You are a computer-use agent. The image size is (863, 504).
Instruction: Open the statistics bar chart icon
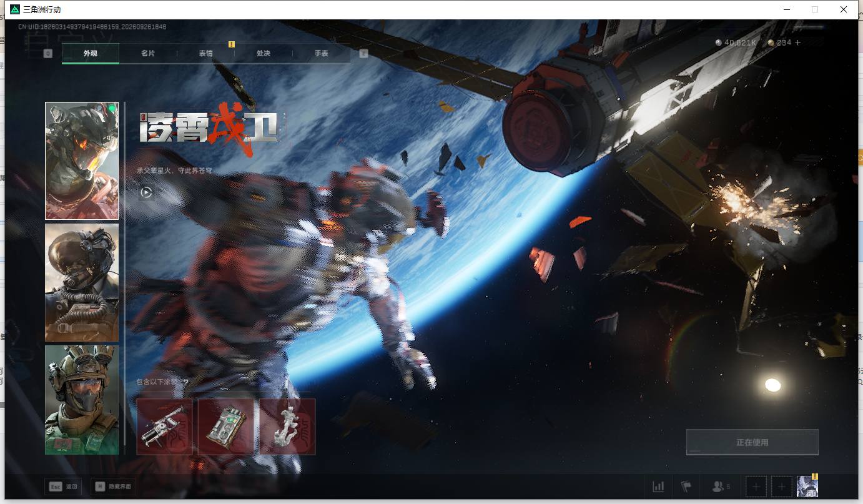[x=658, y=487]
